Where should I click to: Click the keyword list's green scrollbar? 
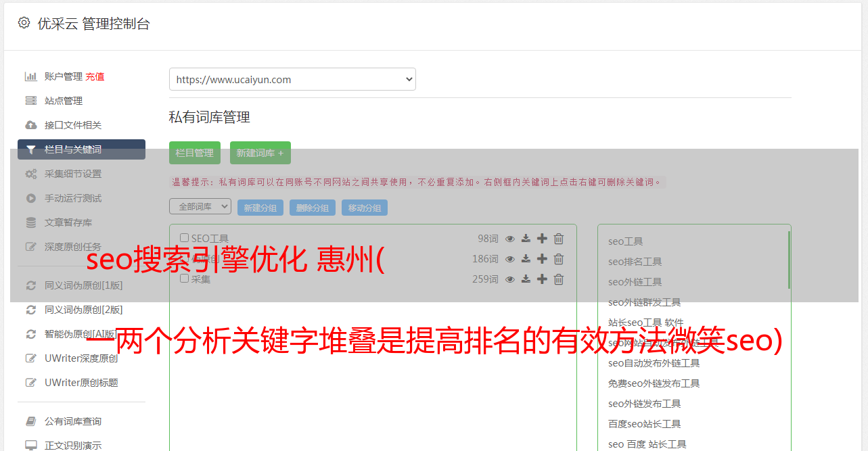coord(789,260)
